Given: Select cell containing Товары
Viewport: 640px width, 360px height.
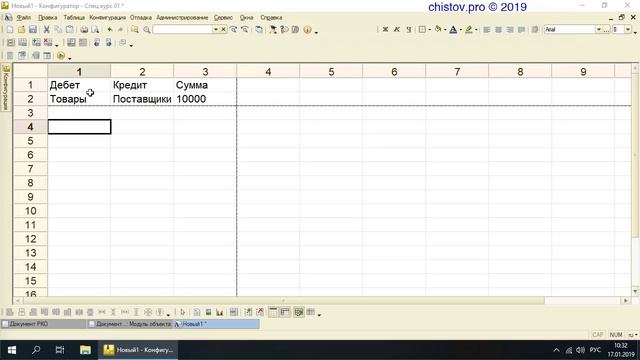Looking at the screenshot, I should click(79, 99).
